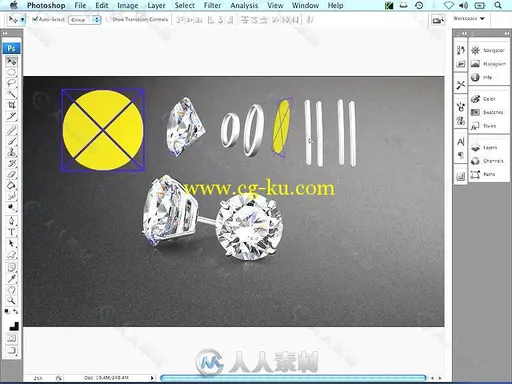Toggle toolbox column layout double arrow
Image resolution: width=512 pixels, height=384 pixels.
5,33
